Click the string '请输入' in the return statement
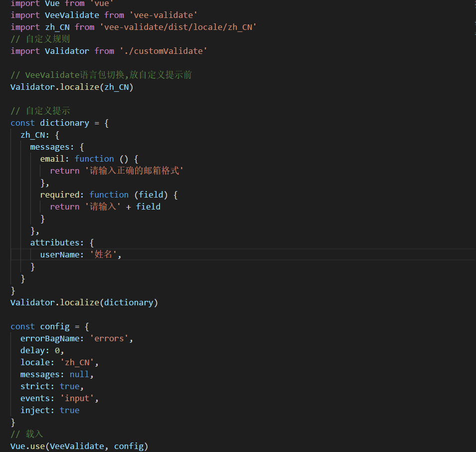 [x=103, y=207]
